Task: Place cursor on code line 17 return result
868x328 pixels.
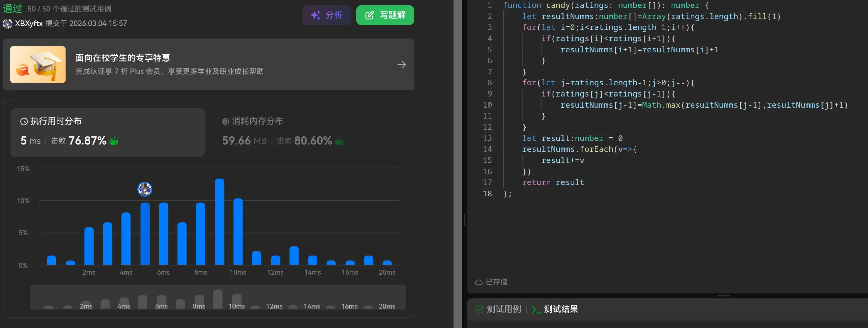Action: click(x=569, y=182)
